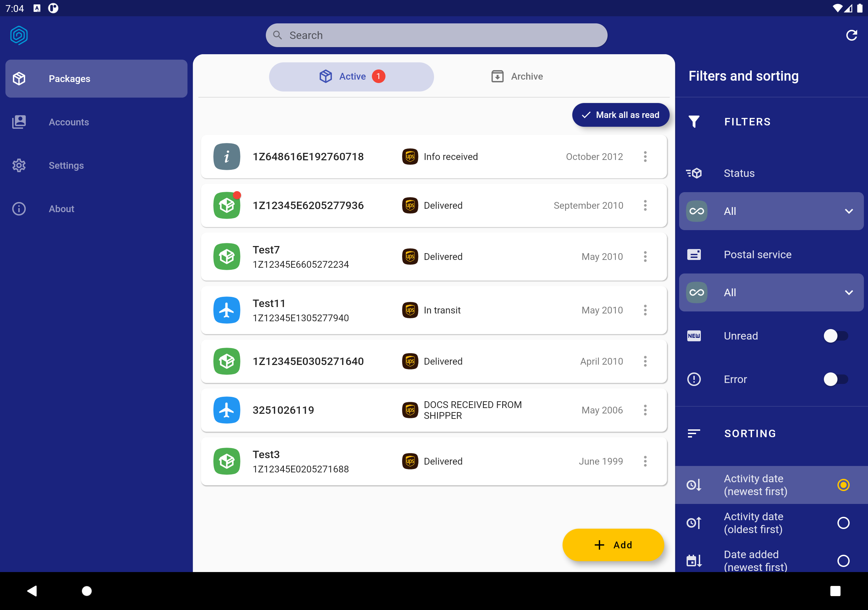The height and width of the screenshot is (610, 868).
Task: Open the three-dot menu for Test11
Action: [x=645, y=310]
